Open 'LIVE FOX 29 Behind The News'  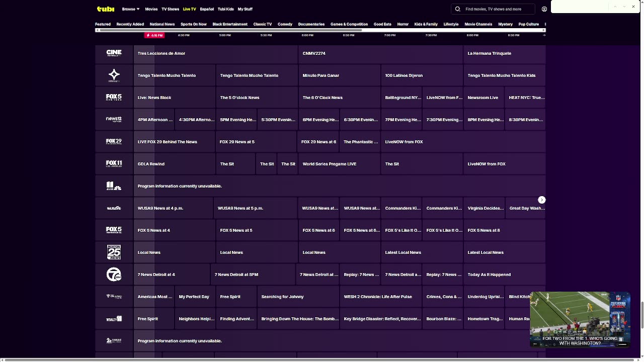click(x=175, y=142)
